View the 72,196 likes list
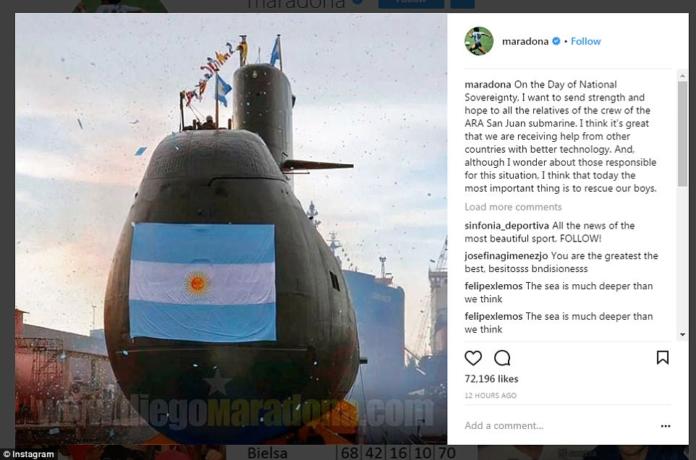 pos(491,379)
